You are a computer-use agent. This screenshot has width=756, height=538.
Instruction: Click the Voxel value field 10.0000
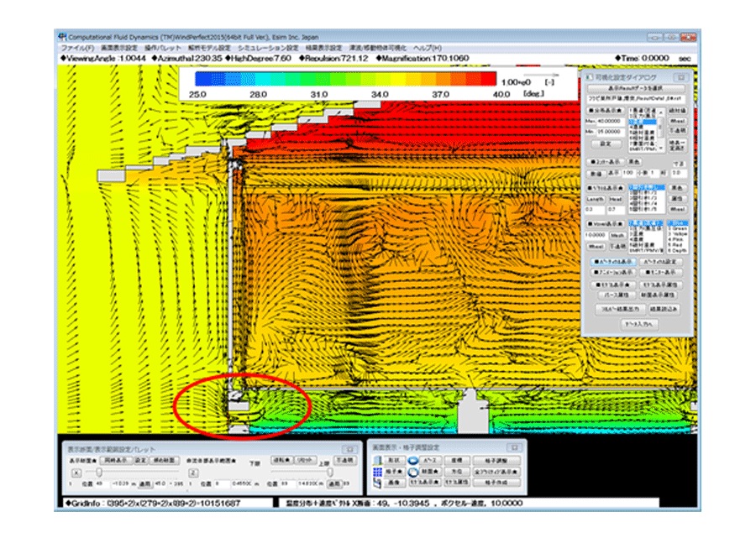click(596, 236)
